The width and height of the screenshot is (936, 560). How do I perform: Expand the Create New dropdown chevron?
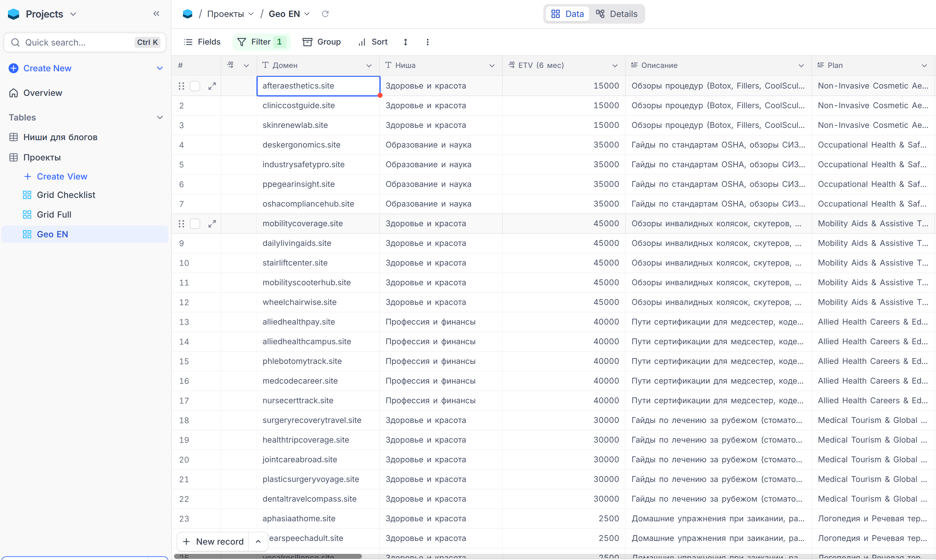[x=160, y=68]
